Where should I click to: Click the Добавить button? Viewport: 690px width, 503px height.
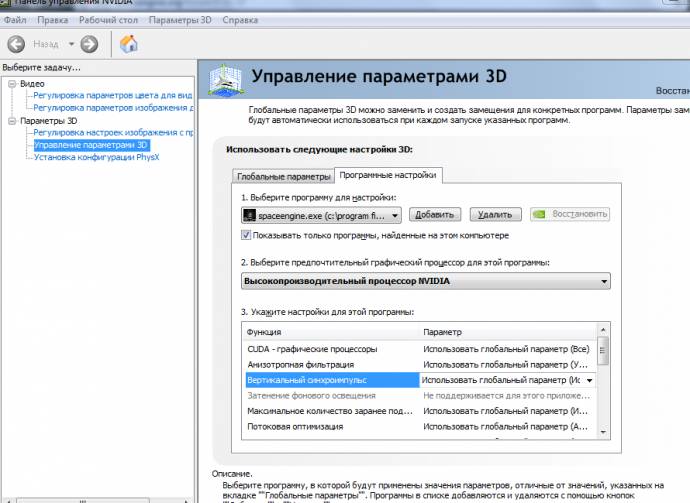[435, 215]
